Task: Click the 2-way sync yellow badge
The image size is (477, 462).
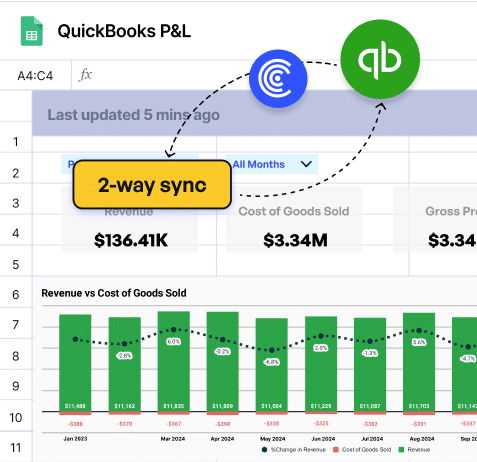Action: click(x=152, y=185)
